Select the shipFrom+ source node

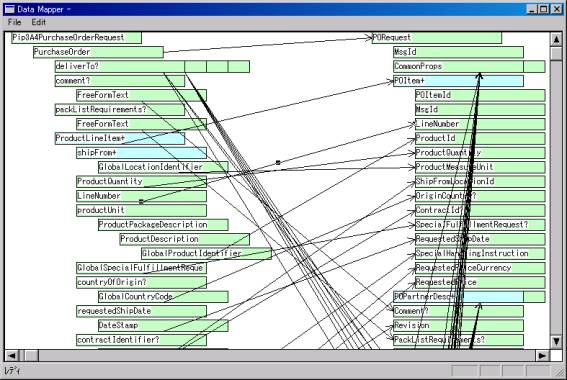[x=141, y=153]
